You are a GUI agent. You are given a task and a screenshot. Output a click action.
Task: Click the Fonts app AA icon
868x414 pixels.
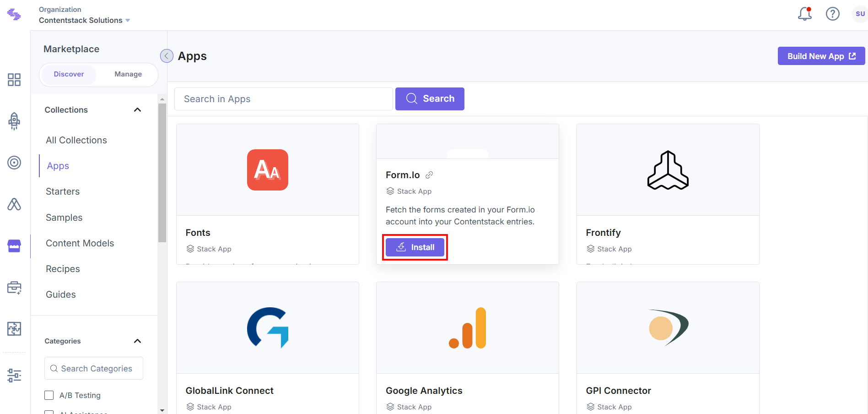pyautogui.click(x=268, y=170)
